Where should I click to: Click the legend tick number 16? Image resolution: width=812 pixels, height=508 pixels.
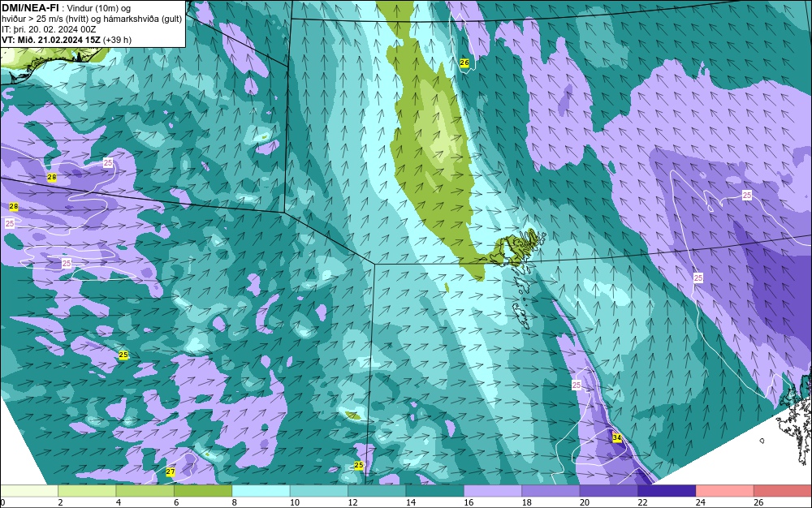point(469,502)
